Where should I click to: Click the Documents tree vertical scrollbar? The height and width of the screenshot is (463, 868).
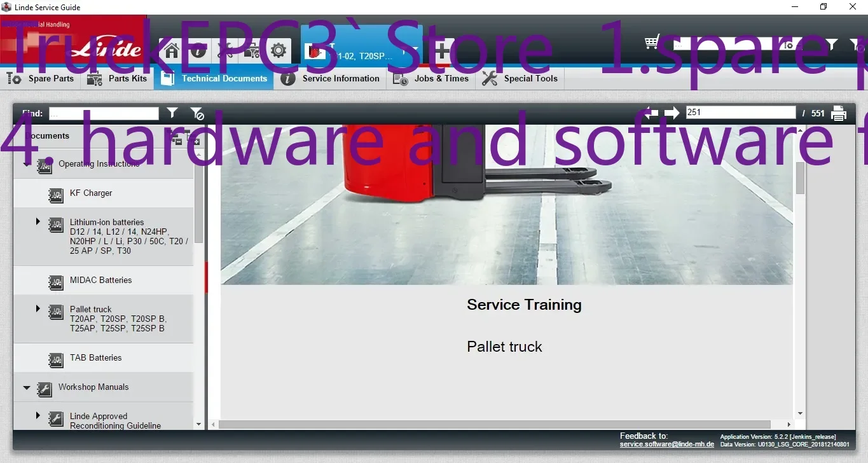[x=199, y=204]
